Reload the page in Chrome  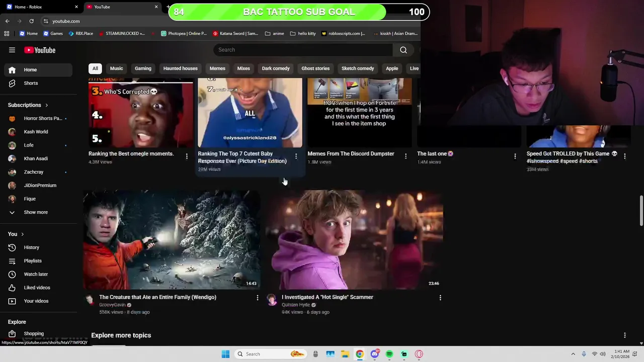pyautogui.click(x=31, y=21)
